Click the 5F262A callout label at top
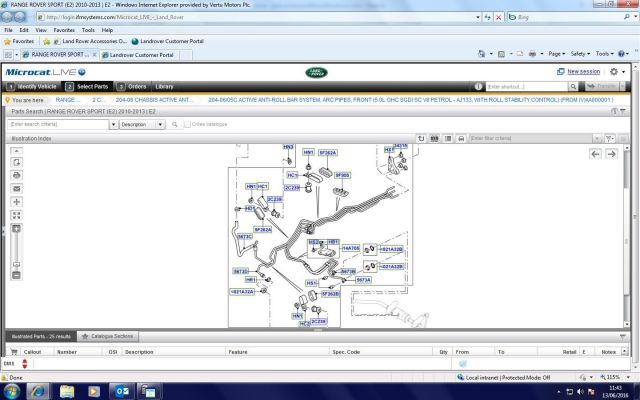Viewport: 640px width, 400px height. (328, 153)
